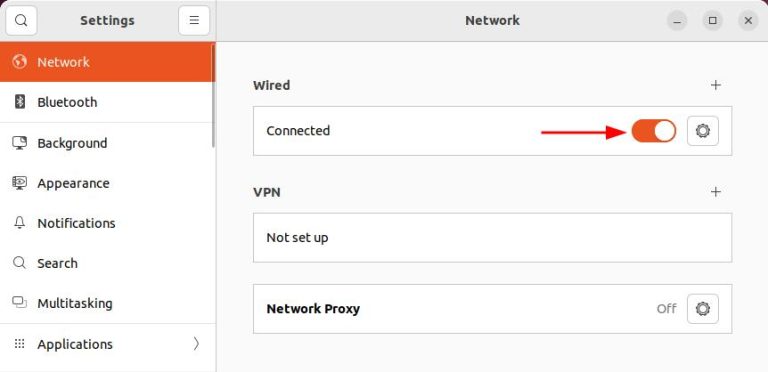The height and width of the screenshot is (372, 768).
Task: Open the hamburger menu in Settings header
Action: point(194,21)
